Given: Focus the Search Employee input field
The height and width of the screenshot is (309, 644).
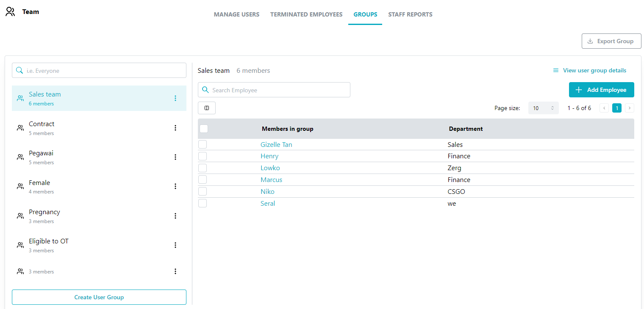Looking at the screenshot, I should pos(274,90).
